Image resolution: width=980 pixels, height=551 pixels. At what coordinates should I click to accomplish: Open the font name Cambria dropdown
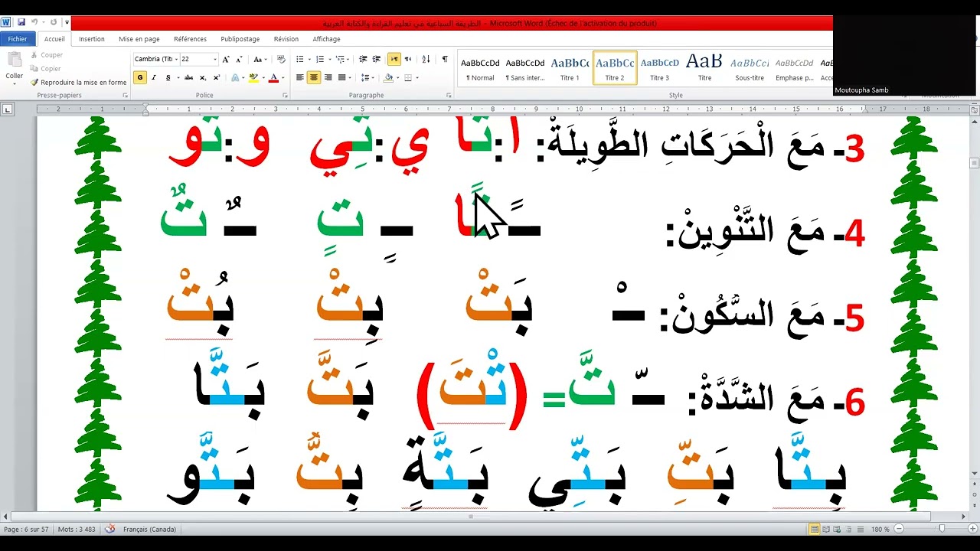pos(177,59)
